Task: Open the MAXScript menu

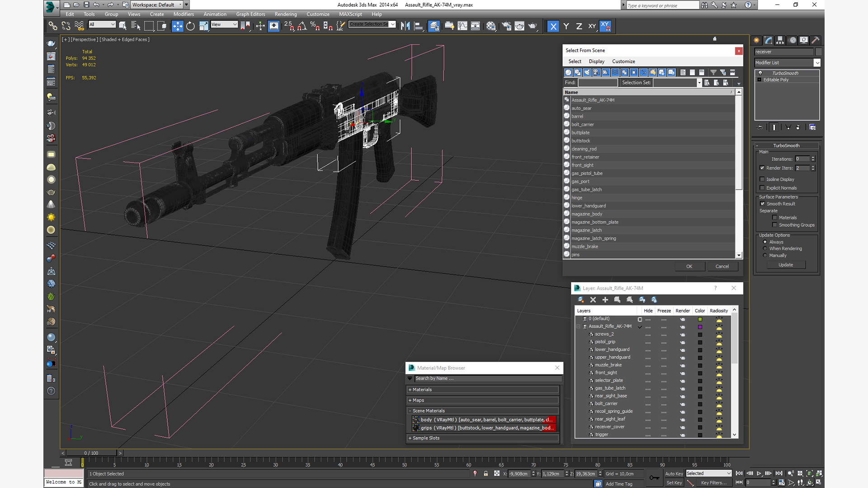Action: [x=350, y=14]
